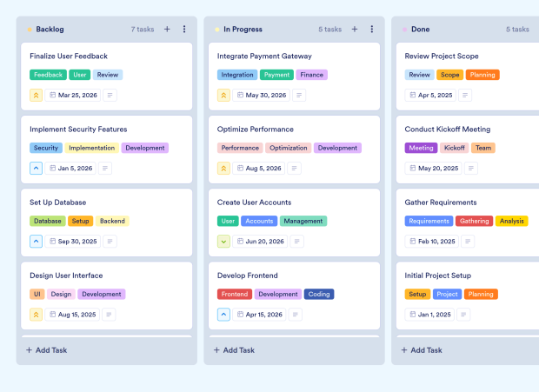Viewport: 539px width, 392px height.
Task: Click the orange Scope tag
Action: (x=450, y=75)
